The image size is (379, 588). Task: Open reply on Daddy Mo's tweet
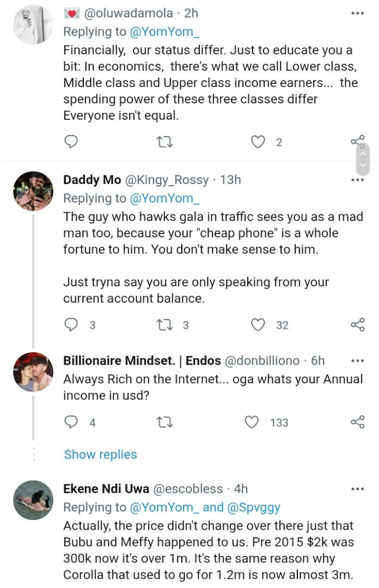pyautogui.click(x=71, y=325)
